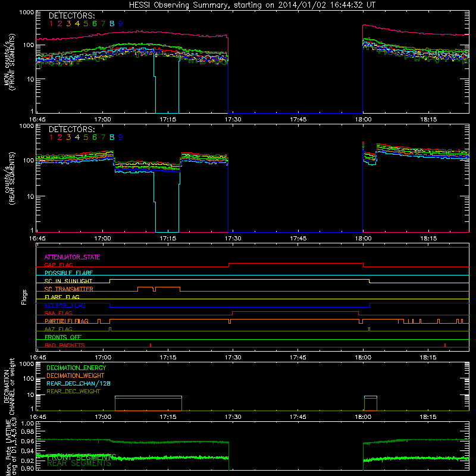Click raised SAA_FLAG segment between 17:30 and 18:00
This screenshot has width=476, height=476.
tap(295, 311)
